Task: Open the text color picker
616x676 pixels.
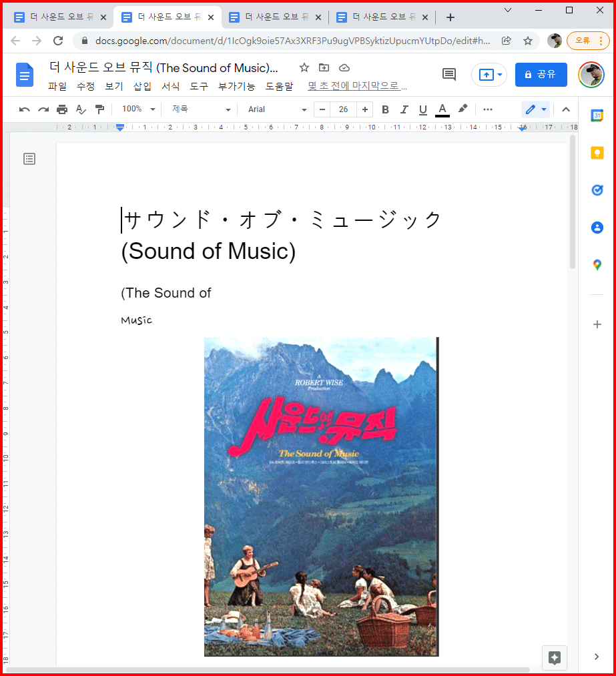Action: click(442, 110)
